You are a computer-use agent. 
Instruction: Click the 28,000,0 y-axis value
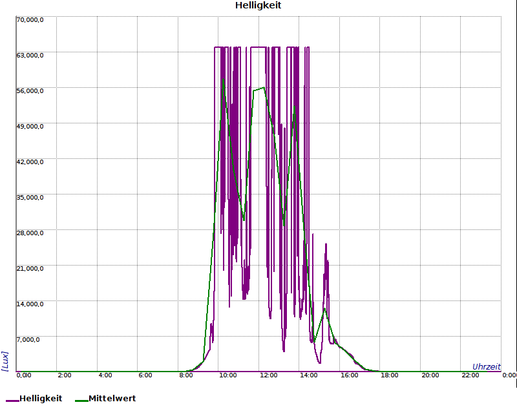click(x=30, y=233)
